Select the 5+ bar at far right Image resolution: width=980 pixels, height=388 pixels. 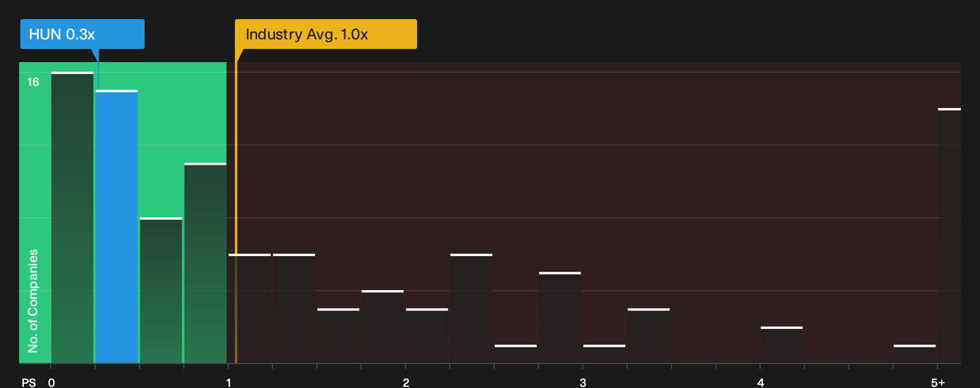pyautogui.click(x=950, y=236)
